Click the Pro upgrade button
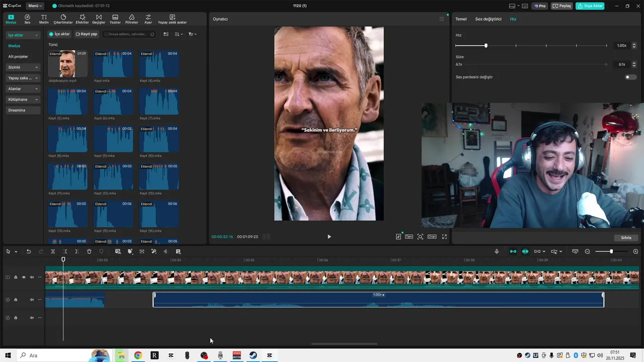The width and height of the screenshot is (644, 362). click(x=540, y=6)
